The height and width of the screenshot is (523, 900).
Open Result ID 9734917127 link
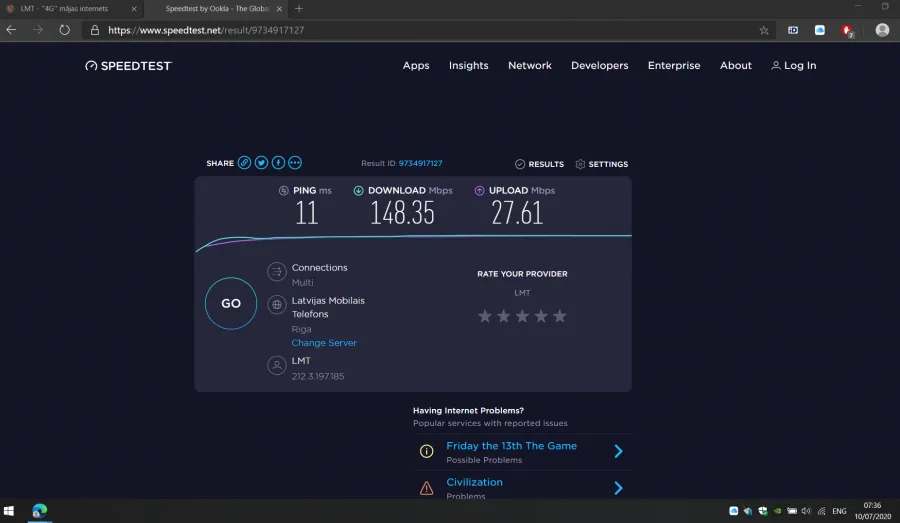click(421, 164)
